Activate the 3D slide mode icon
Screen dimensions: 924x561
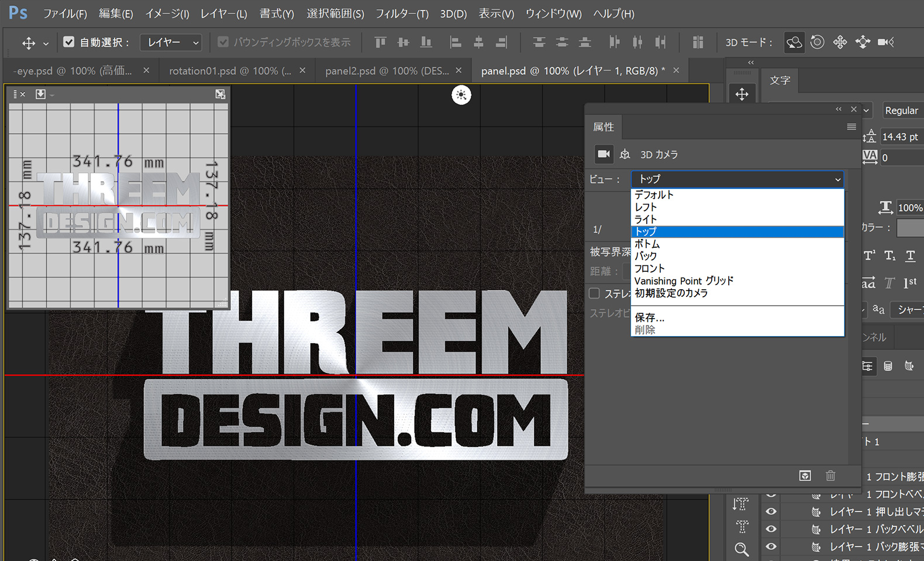pyautogui.click(x=863, y=42)
